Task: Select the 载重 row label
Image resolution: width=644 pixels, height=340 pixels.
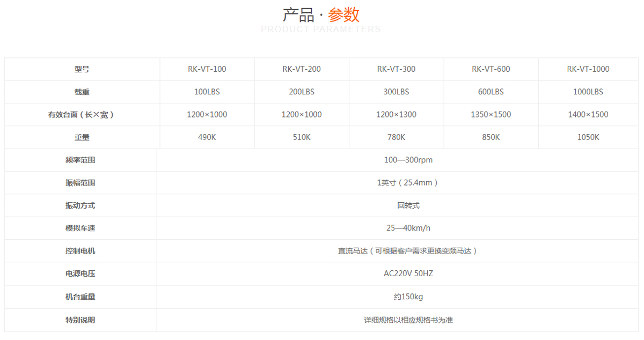Action: 80,92
